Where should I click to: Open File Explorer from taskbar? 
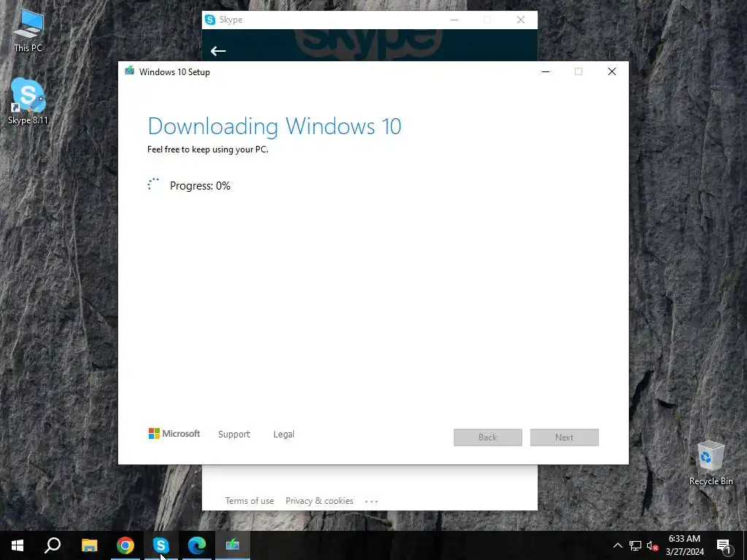(x=89, y=545)
